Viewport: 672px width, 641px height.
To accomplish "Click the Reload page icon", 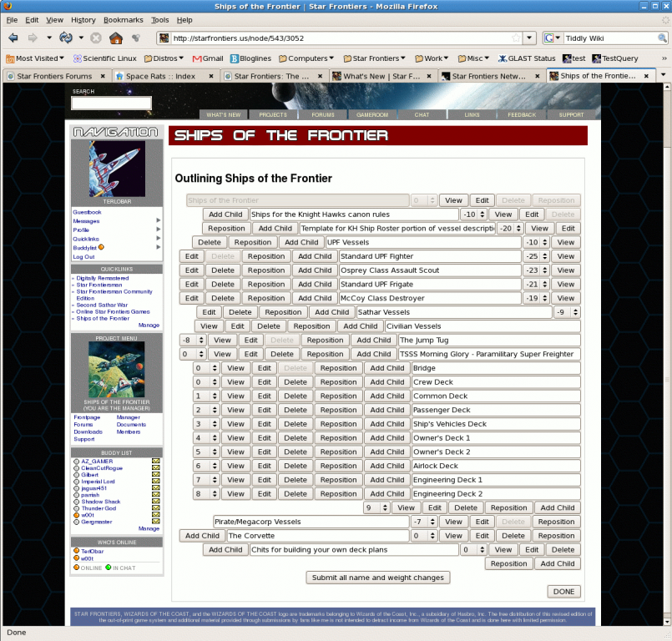I will pos(65,38).
